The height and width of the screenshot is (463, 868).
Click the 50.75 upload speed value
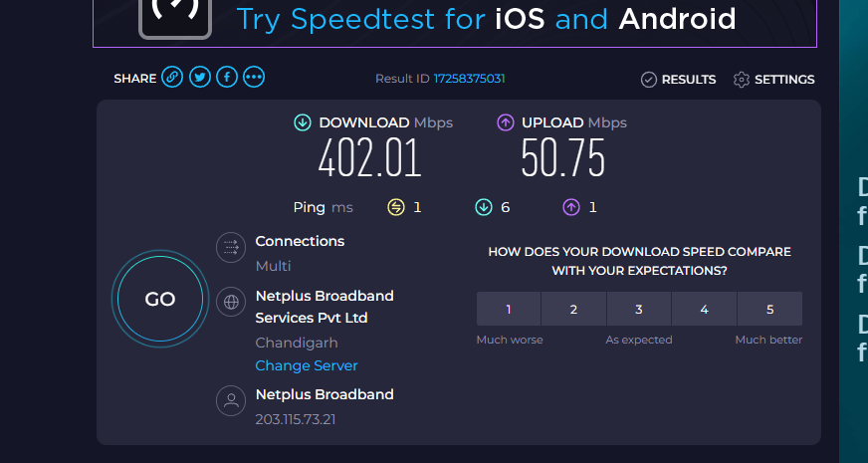pos(562,158)
